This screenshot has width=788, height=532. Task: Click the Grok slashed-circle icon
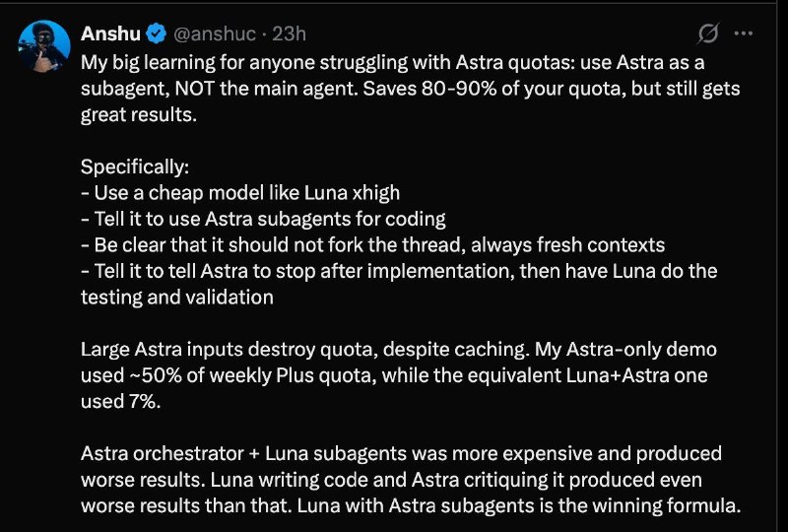click(x=708, y=33)
